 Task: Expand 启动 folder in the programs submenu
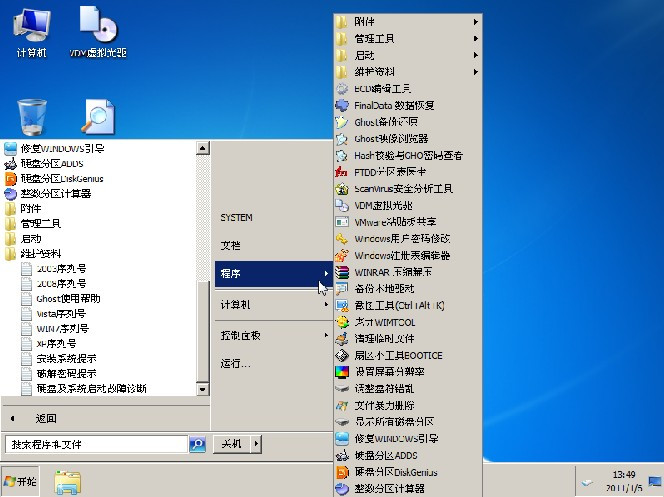(x=408, y=55)
